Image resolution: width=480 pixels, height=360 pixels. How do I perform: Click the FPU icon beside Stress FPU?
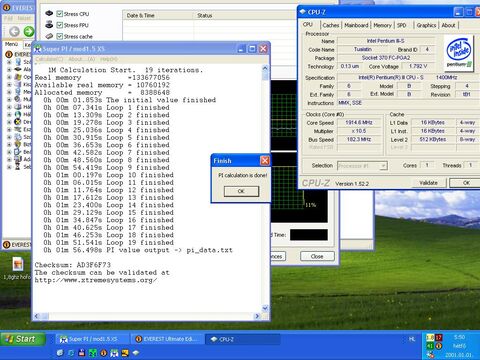click(x=49, y=24)
